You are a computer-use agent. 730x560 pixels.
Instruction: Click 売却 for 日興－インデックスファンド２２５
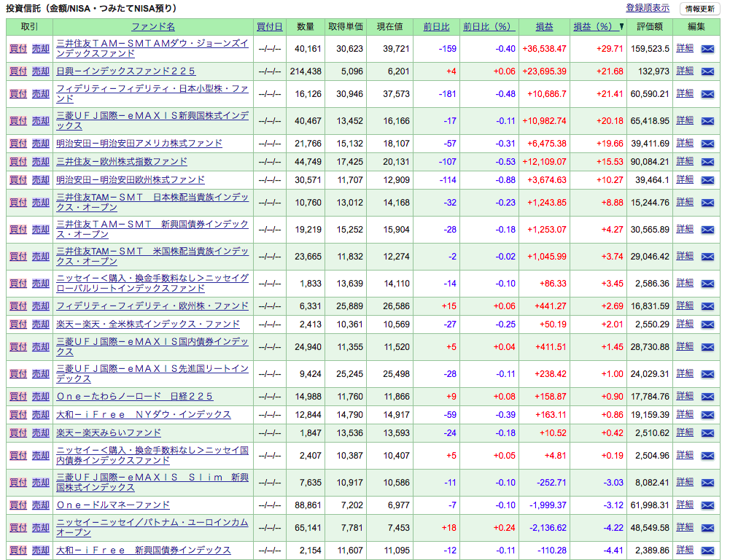click(41, 71)
